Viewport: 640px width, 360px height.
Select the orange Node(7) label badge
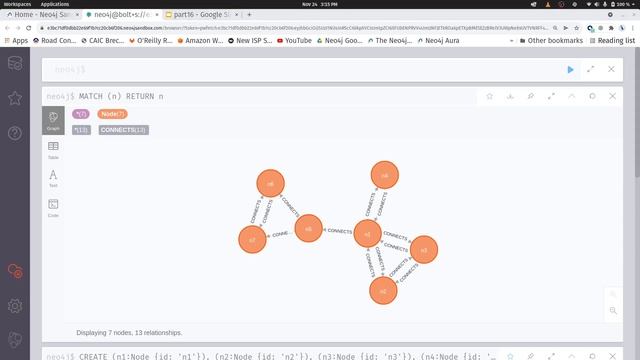[112, 114]
